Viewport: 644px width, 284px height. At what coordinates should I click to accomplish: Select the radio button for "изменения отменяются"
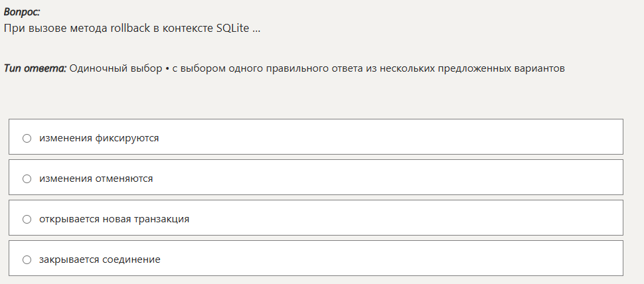point(27,178)
